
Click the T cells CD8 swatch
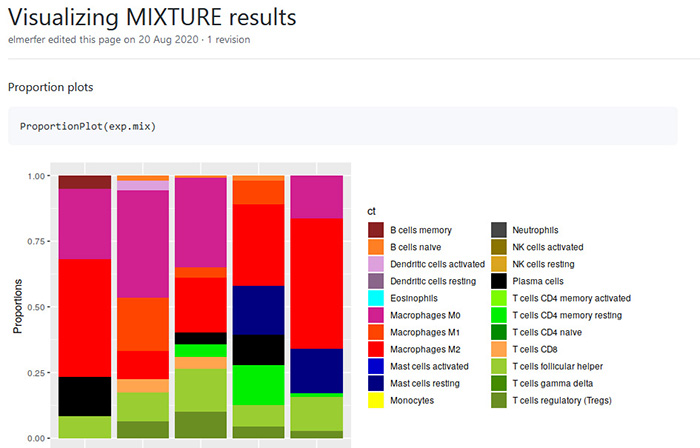499,349
